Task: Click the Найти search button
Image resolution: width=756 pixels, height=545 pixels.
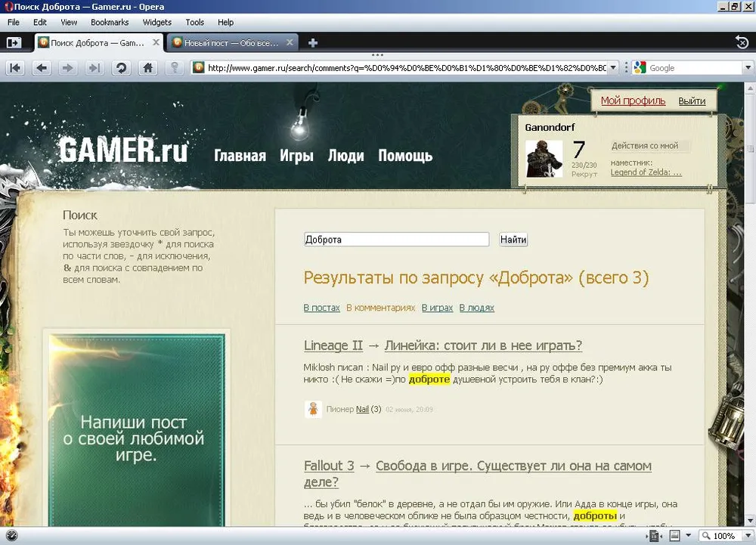Action: 513,240
